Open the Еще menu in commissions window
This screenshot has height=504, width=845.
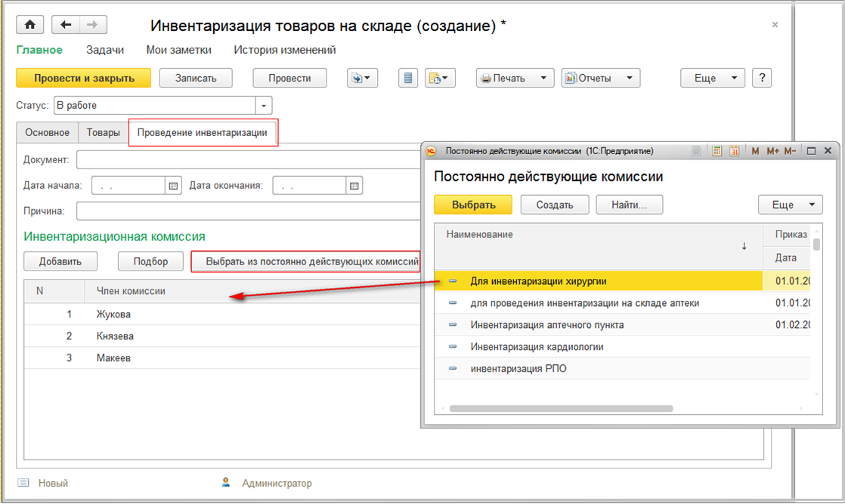(791, 204)
